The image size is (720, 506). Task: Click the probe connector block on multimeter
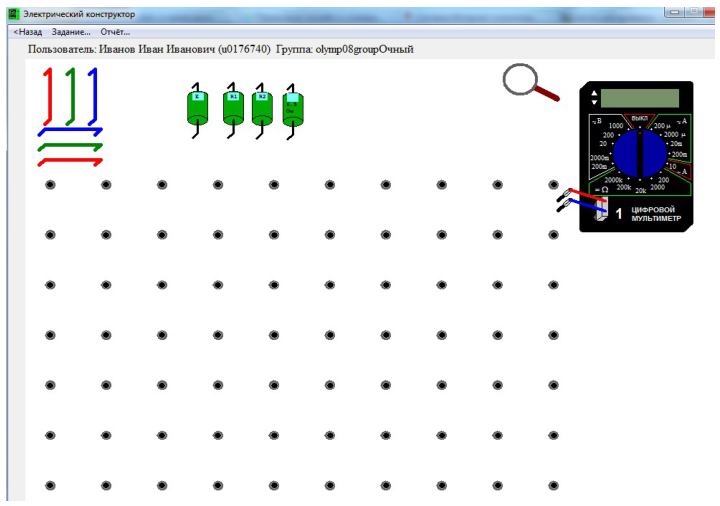point(602,209)
